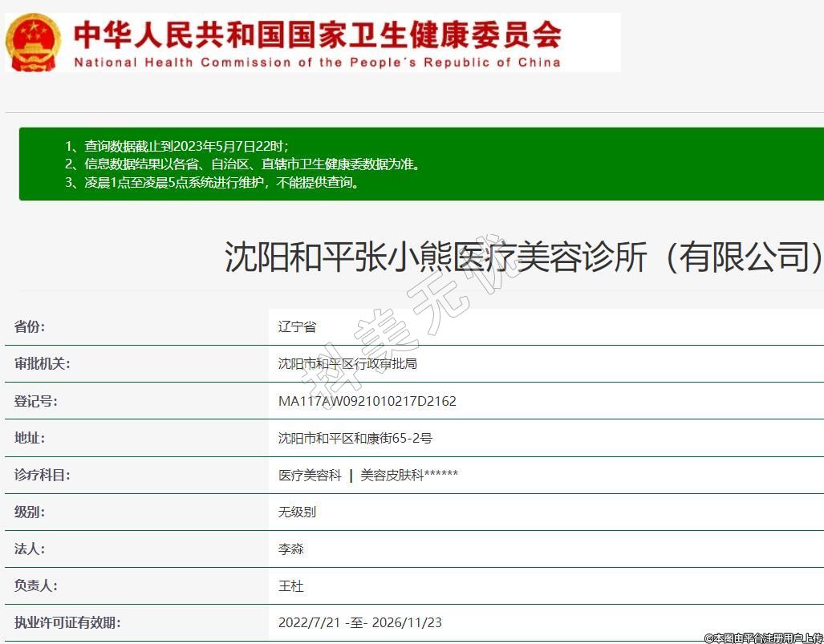Viewport: 824px width, 644px height.
Task: Click the second notice about provincial data
Action: [x=242, y=164]
